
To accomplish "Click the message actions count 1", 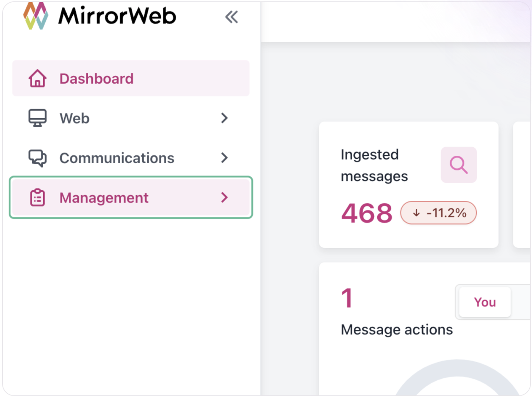I will click(x=347, y=298).
